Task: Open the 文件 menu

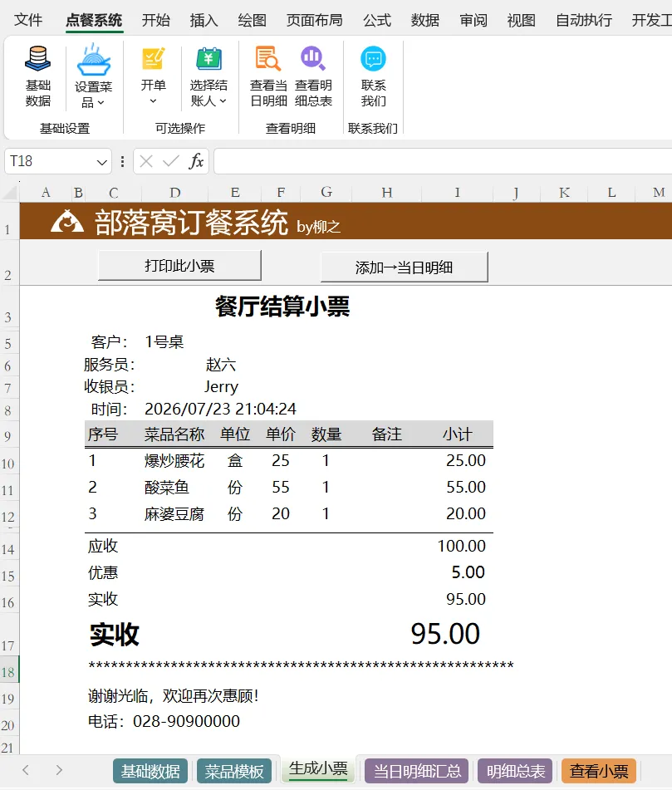Action: pyautogui.click(x=28, y=20)
